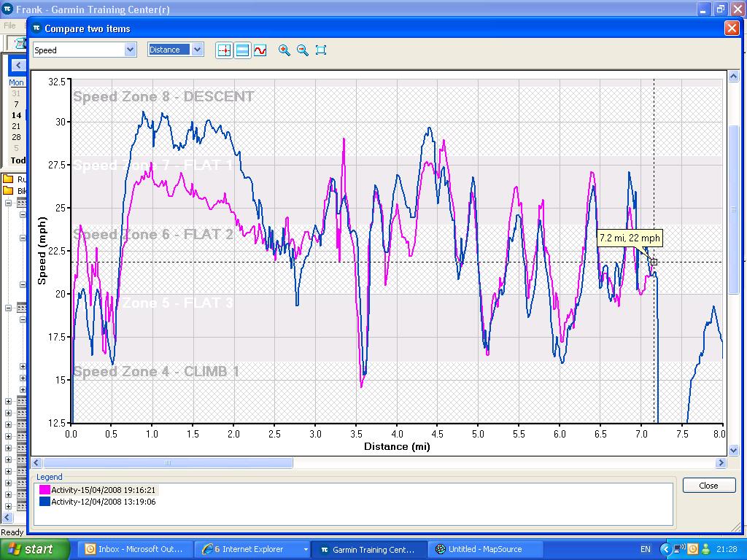The image size is (747, 560).
Task: Click the fit-to-window zoom icon
Action: [321, 50]
